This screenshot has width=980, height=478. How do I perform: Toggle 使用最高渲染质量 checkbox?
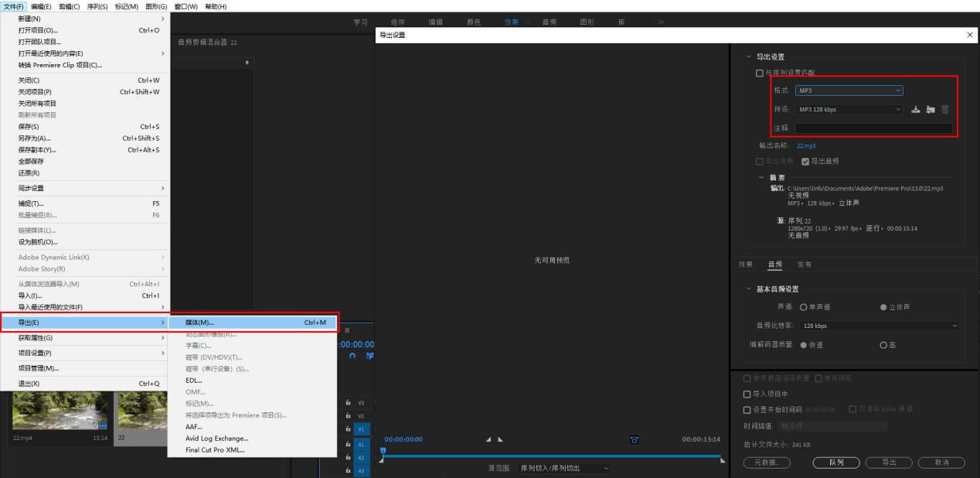747,378
